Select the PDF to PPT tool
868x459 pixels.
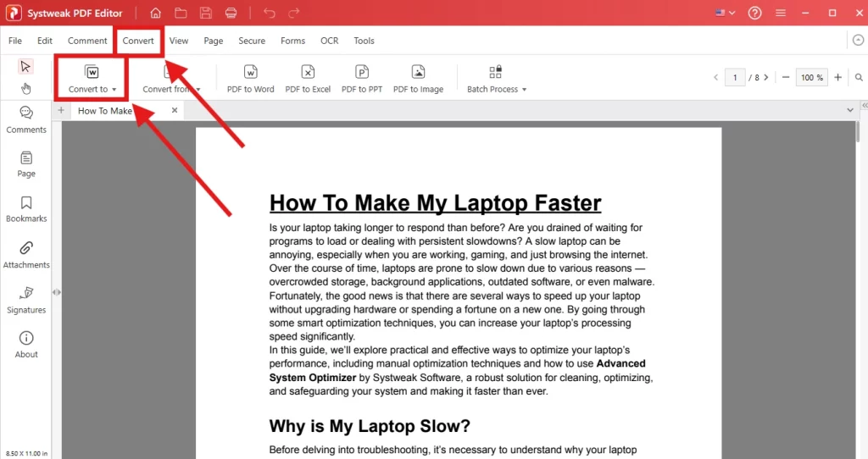coord(362,73)
